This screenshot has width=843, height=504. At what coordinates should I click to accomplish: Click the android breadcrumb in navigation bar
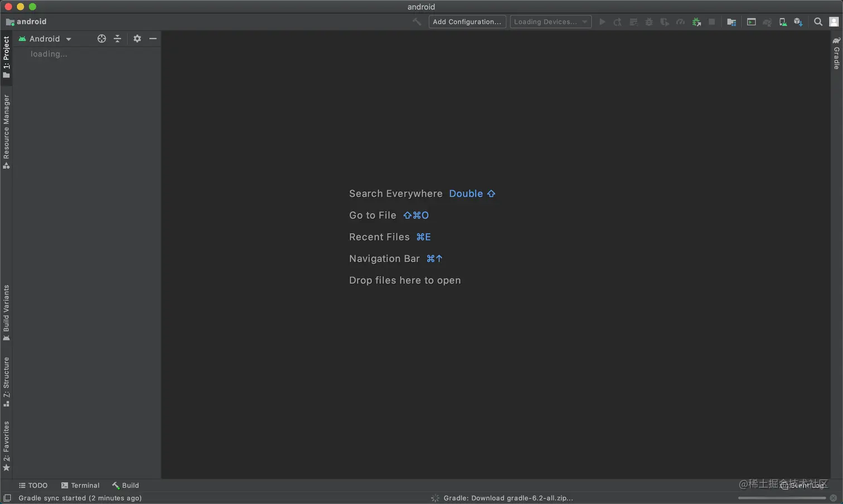point(26,22)
